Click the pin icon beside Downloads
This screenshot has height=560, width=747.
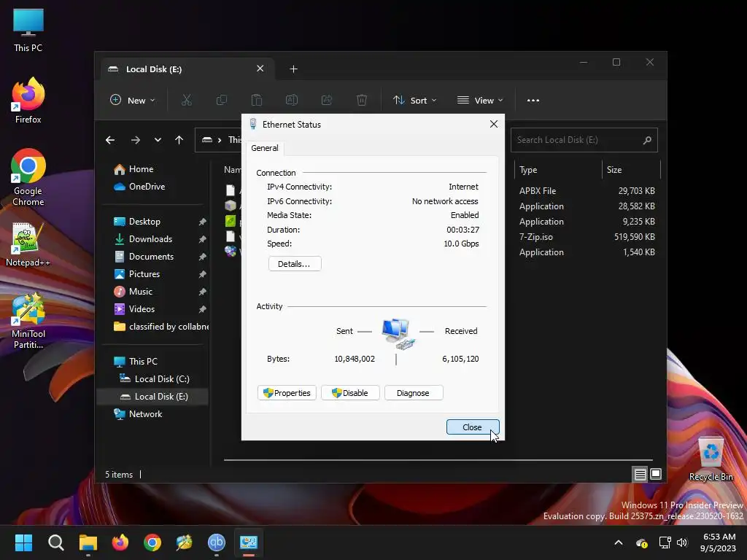click(x=203, y=239)
